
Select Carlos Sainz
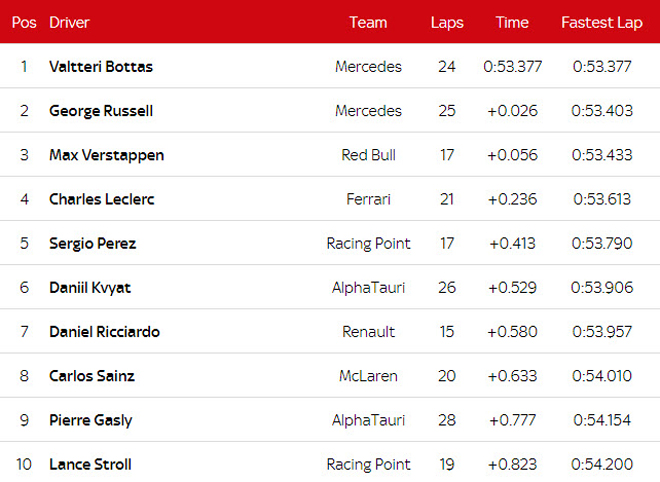pos(92,376)
